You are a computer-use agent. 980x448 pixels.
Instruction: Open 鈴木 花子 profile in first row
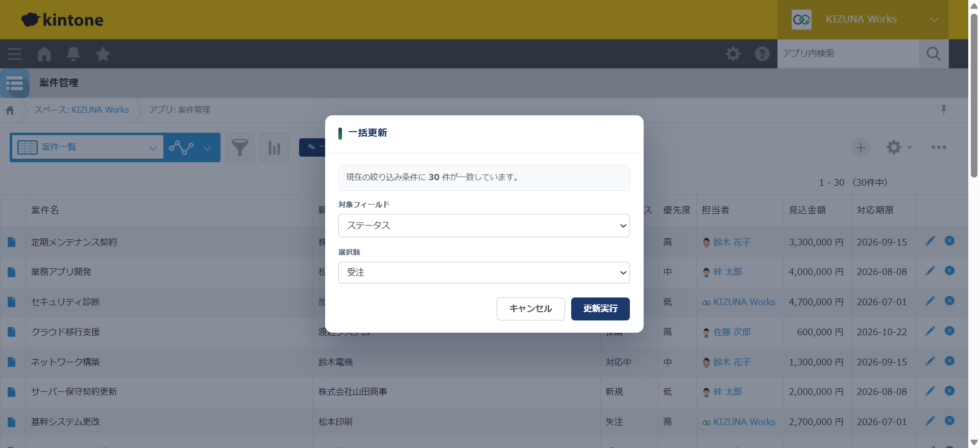732,242
